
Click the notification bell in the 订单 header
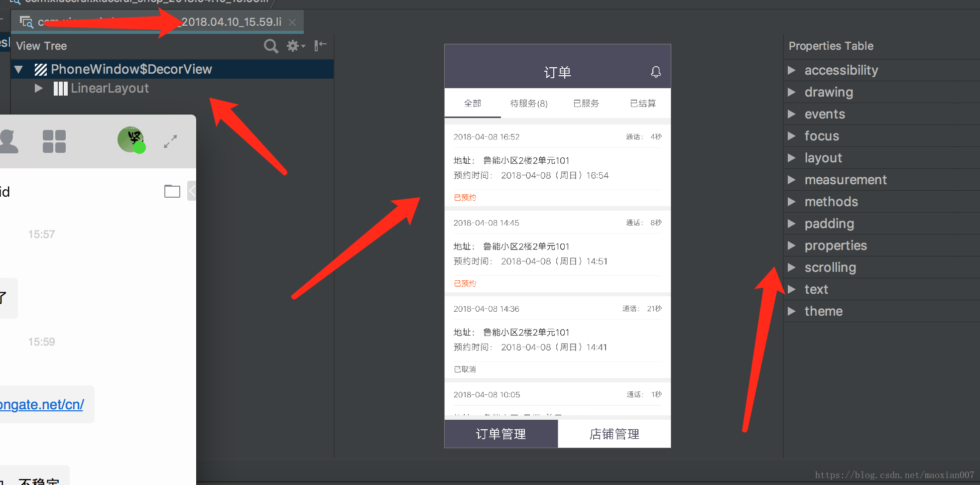pos(656,72)
